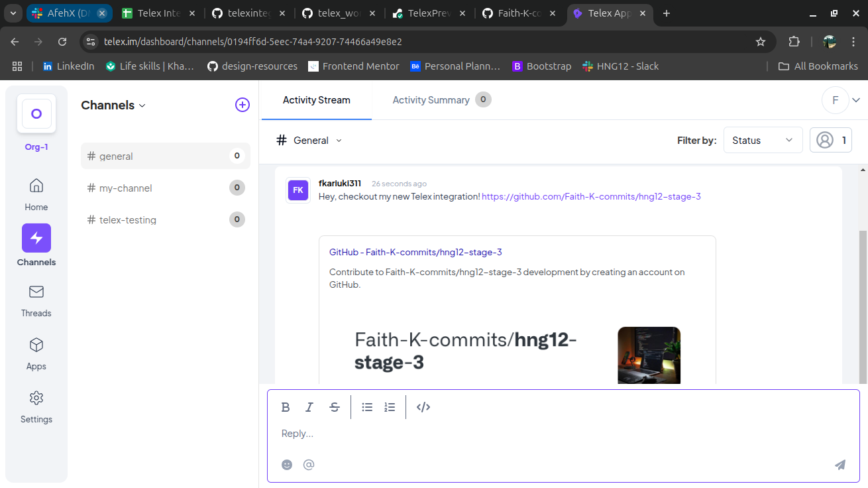This screenshot has width=868, height=488.
Task: Open the repository preview image thumbnail
Action: (649, 355)
